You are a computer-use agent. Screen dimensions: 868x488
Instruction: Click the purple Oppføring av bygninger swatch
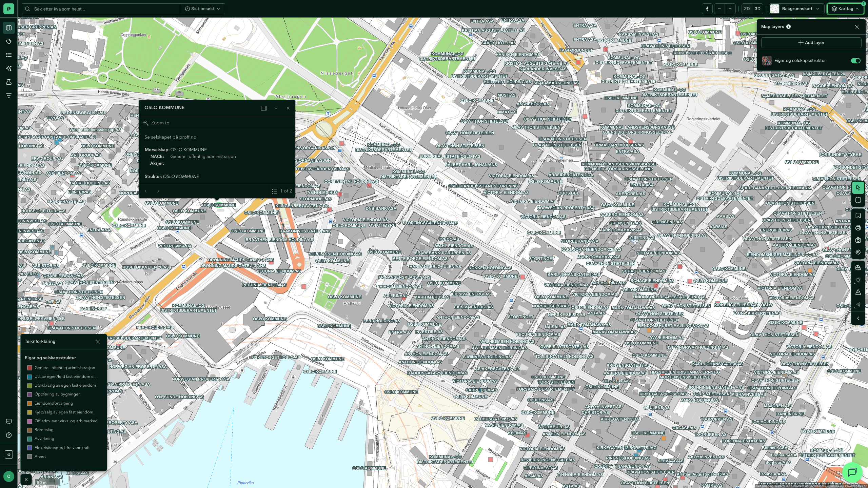(x=29, y=394)
